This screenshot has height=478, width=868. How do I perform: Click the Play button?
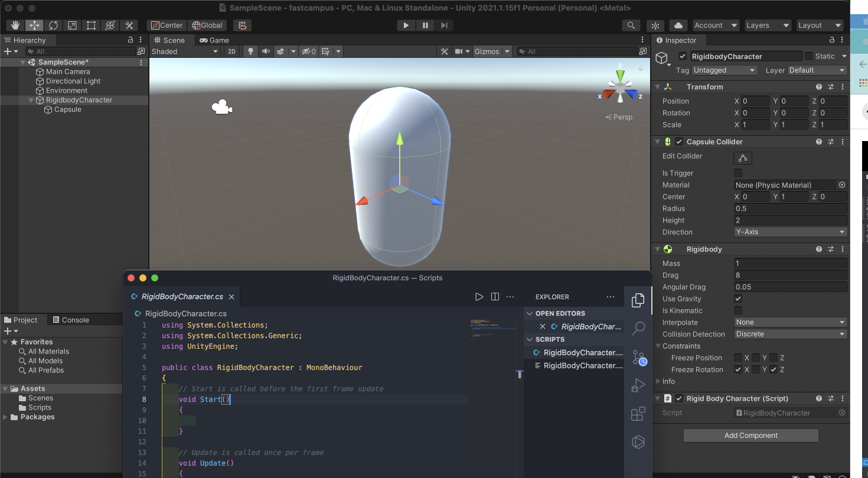click(406, 25)
